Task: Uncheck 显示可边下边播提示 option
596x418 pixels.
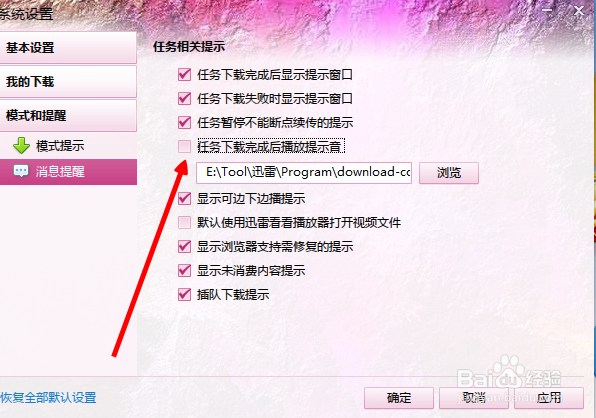Action: click(x=184, y=198)
